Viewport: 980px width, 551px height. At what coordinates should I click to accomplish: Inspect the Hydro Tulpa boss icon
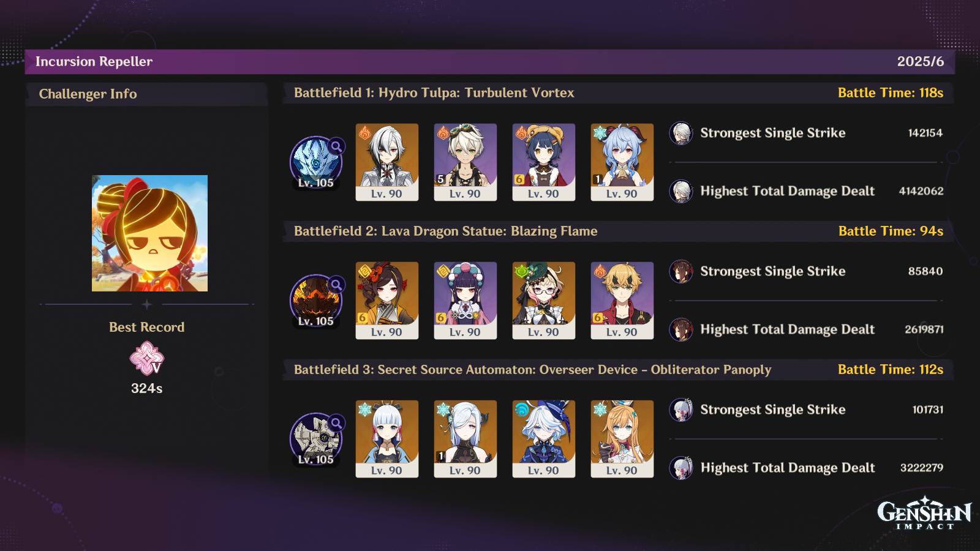pyautogui.click(x=316, y=163)
